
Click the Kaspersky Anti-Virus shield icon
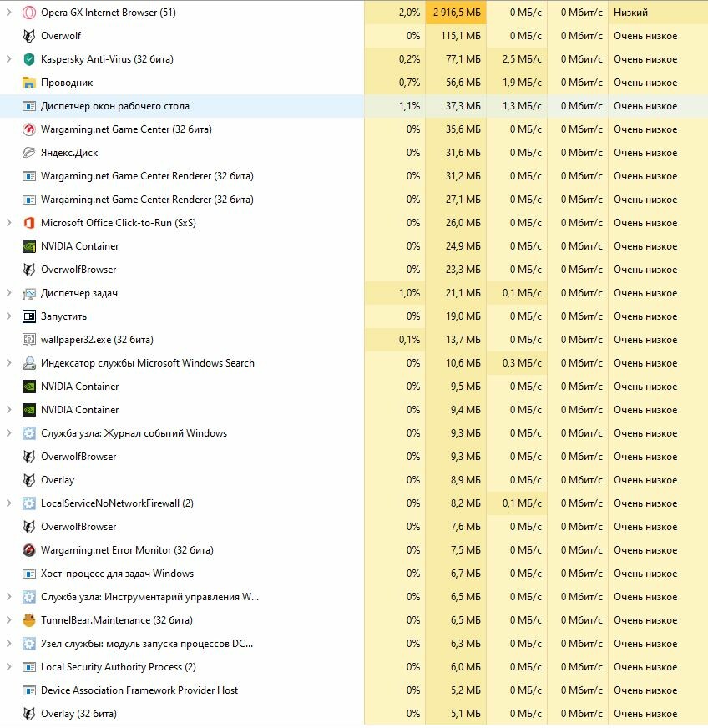click(x=28, y=59)
